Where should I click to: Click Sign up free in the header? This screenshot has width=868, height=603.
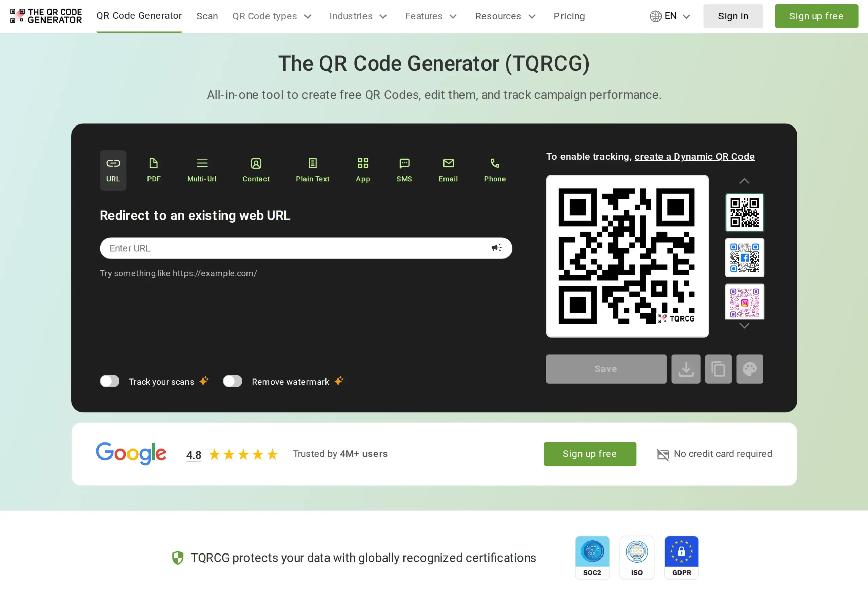816,16
